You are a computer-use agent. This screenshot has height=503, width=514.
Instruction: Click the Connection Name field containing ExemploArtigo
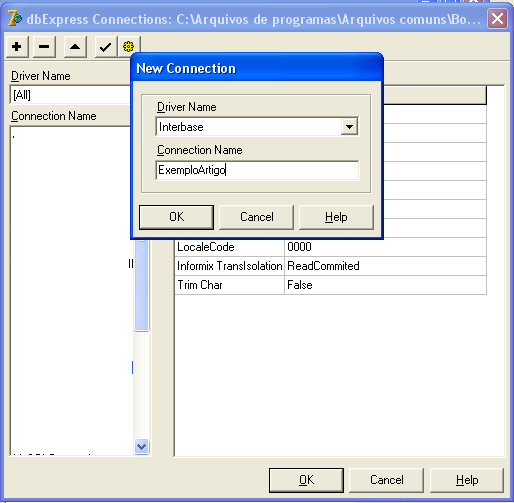click(x=257, y=170)
